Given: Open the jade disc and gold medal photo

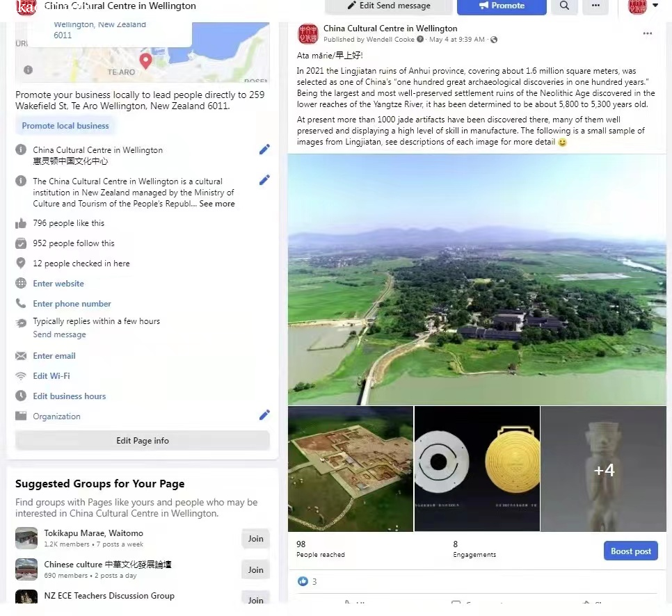Looking at the screenshot, I should tap(477, 469).
